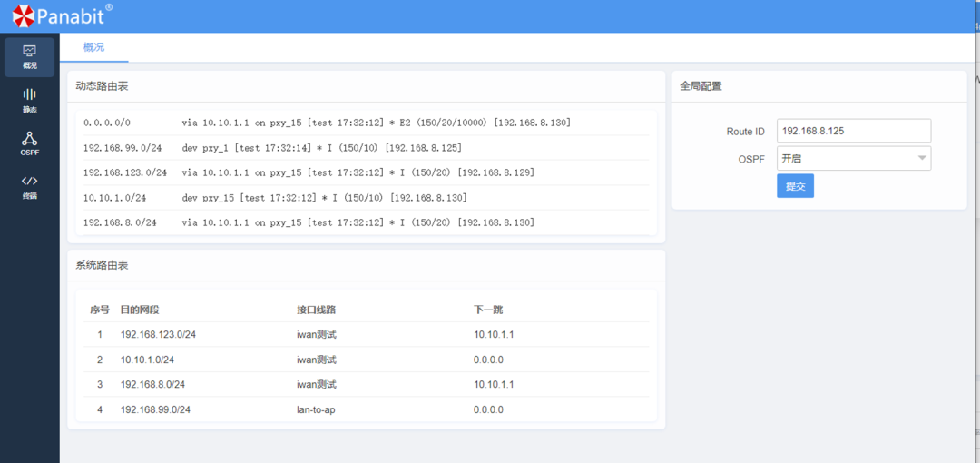Image resolution: width=980 pixels, height=463 pixels.
Task: Click the 接口线路 column header
Action: click(318, 310)
